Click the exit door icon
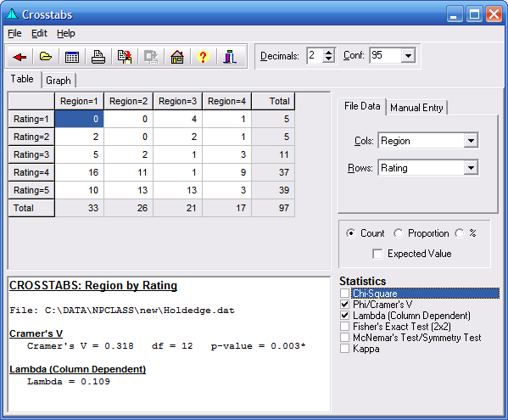This screenshot has height=420, width=508. [x=229, y=57]
